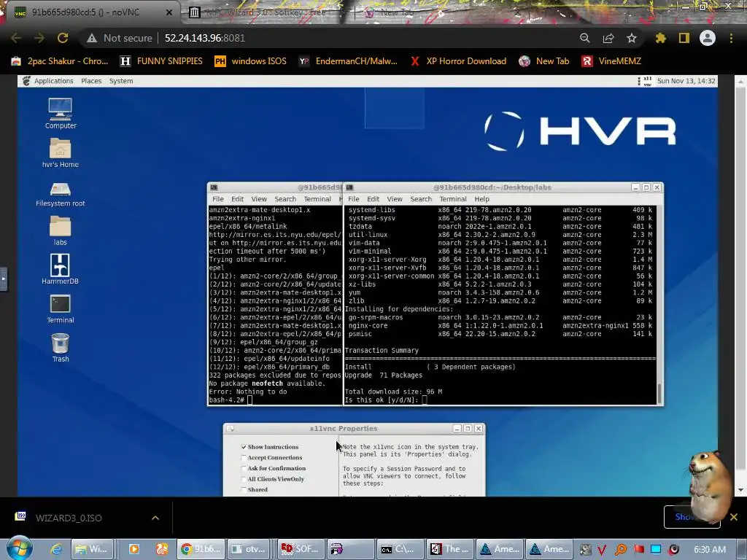This screenshot has height=560, width=747.
Task: Share this page icon in address bar
Action: pyautogui.click(x=608, y=38)
